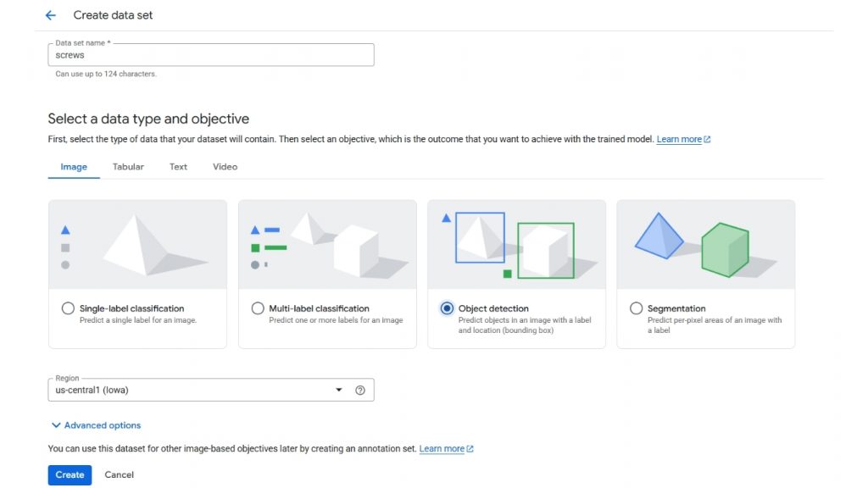The image size is (868, 488).
Task: Select the Object detection radio button
Action: click(x=447, y=308)
